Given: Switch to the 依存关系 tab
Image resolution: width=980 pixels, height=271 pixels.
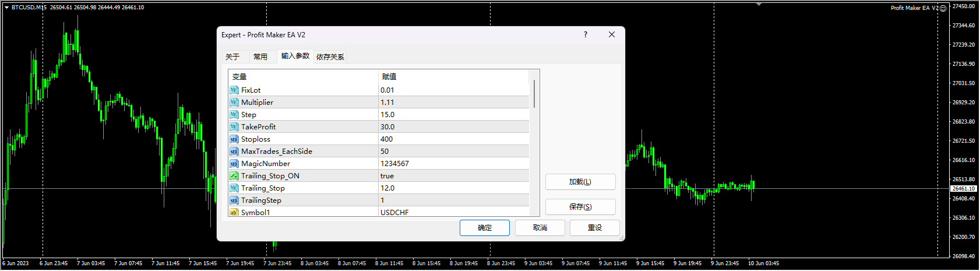Looking at the screenshot, I should [x=330, y=57].
